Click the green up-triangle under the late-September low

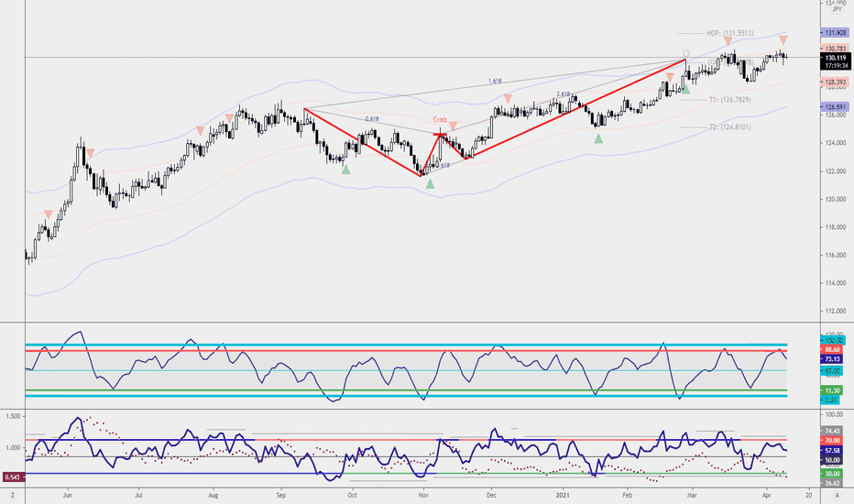click(x=345, y=170)
